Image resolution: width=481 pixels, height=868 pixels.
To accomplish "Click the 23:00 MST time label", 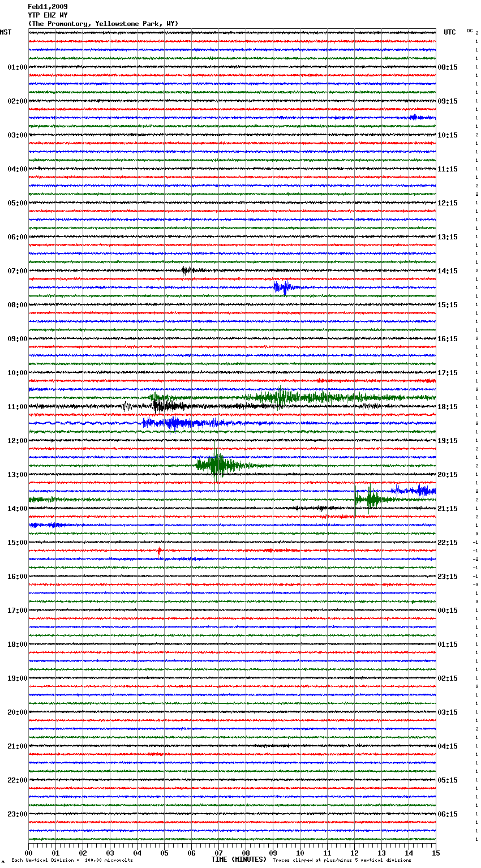I will pos(18,814).
